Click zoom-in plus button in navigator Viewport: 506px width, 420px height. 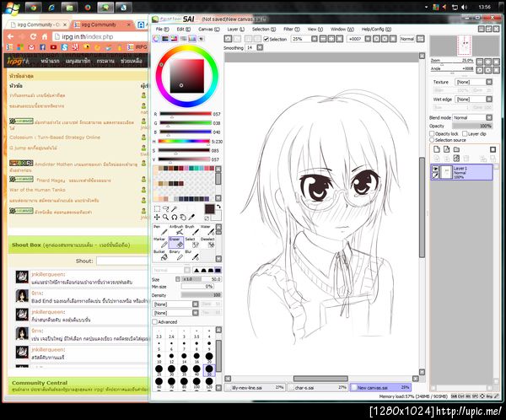[x=488, y=62]
